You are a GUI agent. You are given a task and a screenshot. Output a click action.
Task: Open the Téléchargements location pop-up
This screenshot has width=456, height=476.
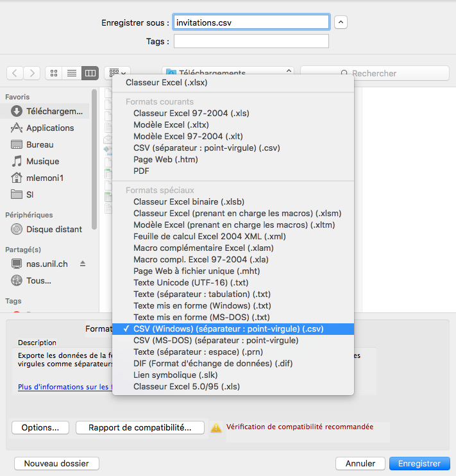click(228, 73)
